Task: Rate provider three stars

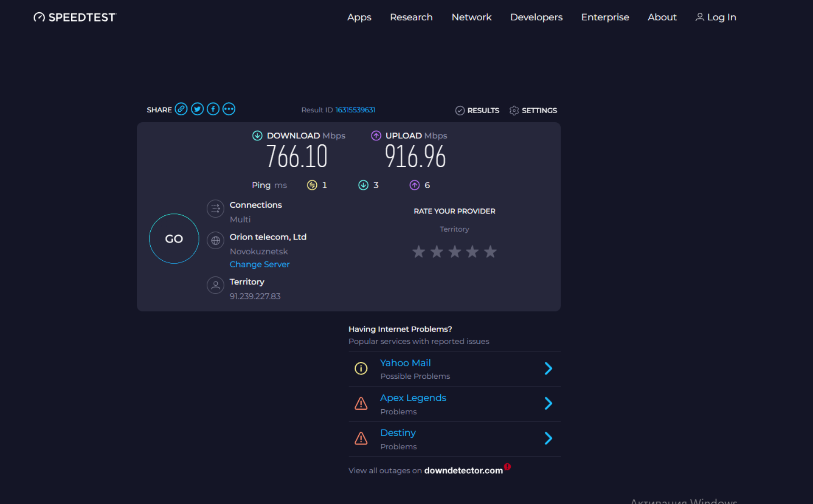Action: (x=455, y=252)
